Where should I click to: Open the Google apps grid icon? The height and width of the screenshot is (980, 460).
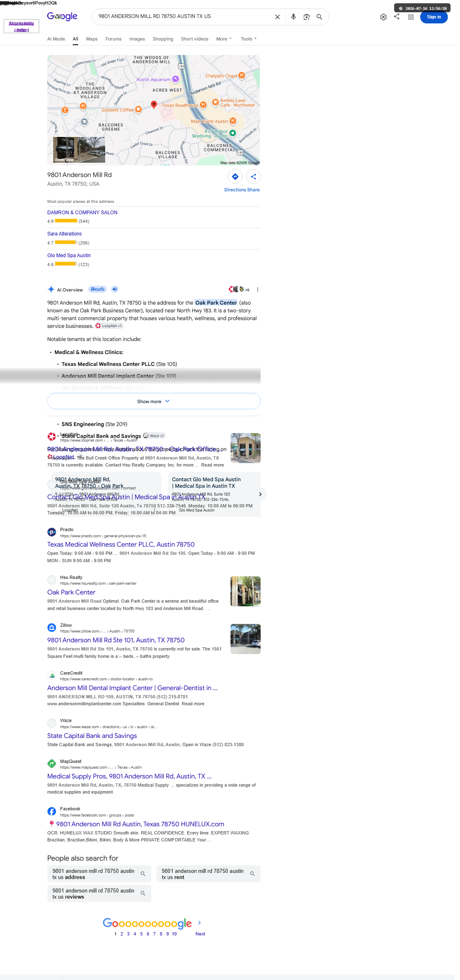tap(411, 17)
